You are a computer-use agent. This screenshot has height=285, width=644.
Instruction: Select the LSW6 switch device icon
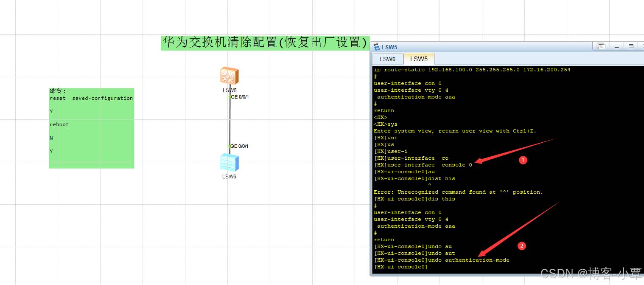pos(230,163)
